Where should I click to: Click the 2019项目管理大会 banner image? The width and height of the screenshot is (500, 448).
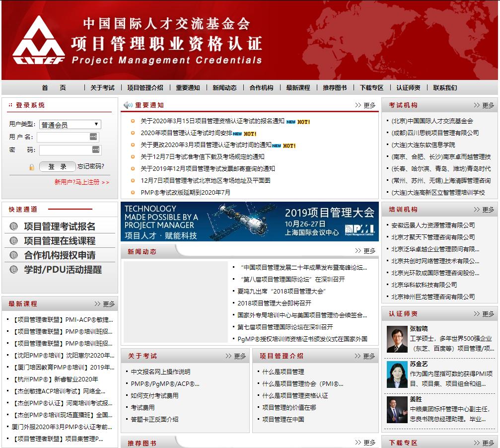click(249, 221)
